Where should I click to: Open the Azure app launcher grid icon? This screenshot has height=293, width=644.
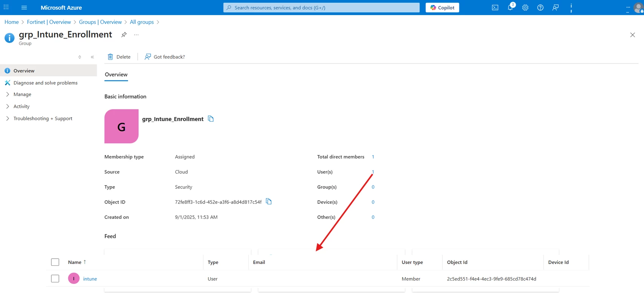click(x=6, y=7)
